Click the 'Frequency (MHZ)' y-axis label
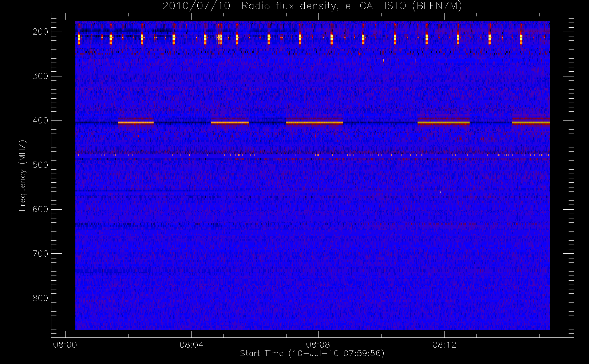This screenshot has height=364, width=589. tap(23, 175)
